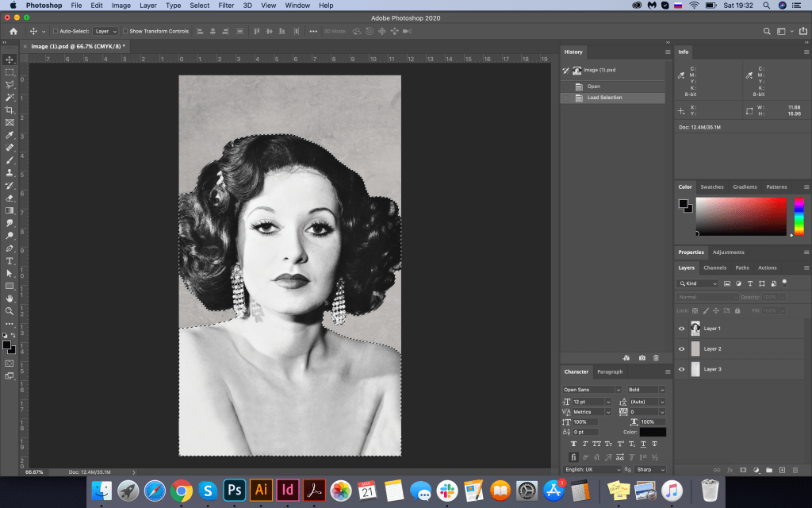Hide Layer 2 using eye icon
This screenshot has width=812, height=508.
(x=681, y=348)
